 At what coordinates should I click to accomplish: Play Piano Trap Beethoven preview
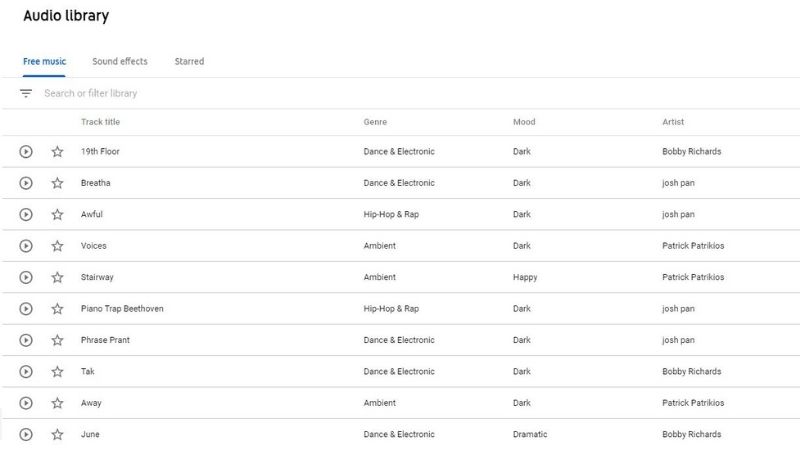[26, 309]
